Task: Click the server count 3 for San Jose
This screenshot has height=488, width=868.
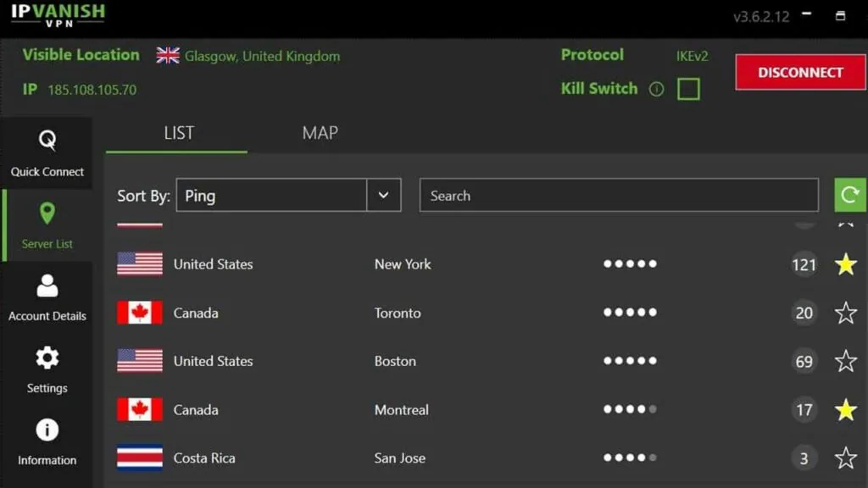Action: [804, 458]
